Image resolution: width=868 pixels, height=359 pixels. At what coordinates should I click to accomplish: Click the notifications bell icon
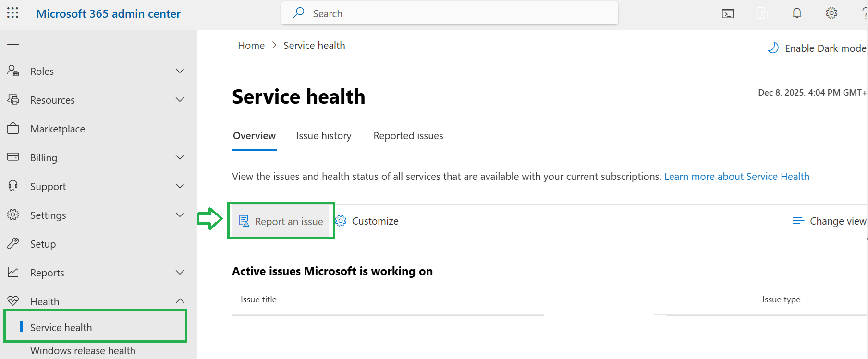point(797,13)
